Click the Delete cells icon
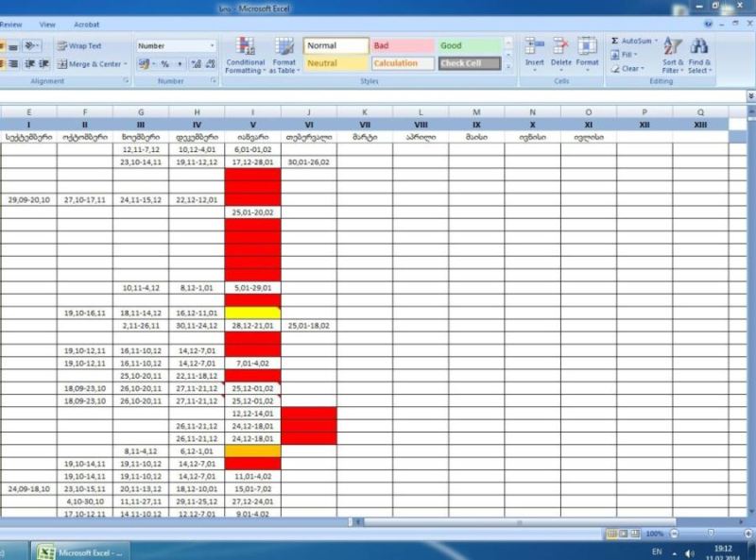 560,45
